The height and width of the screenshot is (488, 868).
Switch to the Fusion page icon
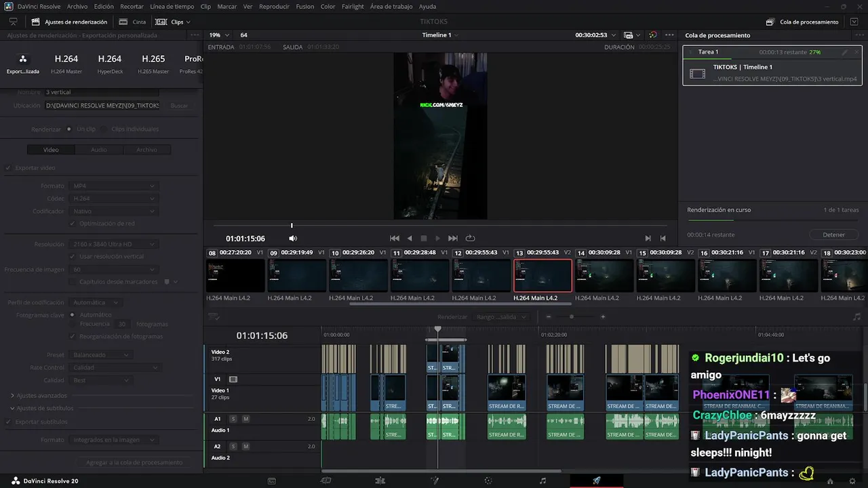pyautogui.click(x=435, y=481)
